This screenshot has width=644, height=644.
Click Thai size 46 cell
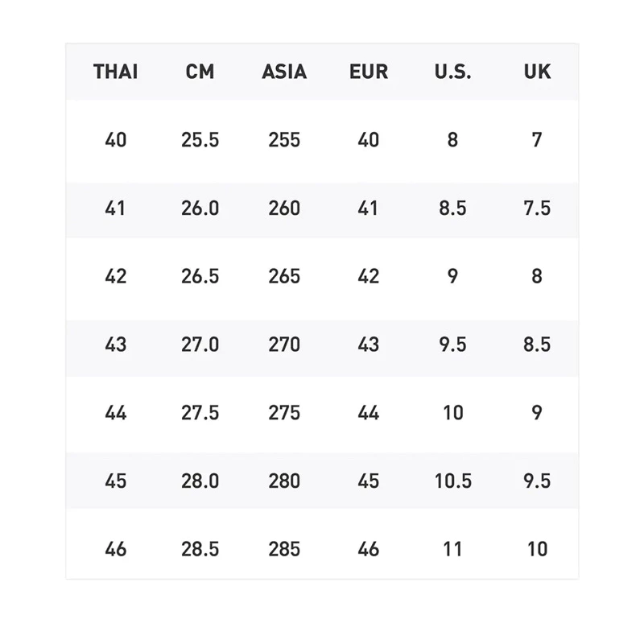(x=115, y=549)
